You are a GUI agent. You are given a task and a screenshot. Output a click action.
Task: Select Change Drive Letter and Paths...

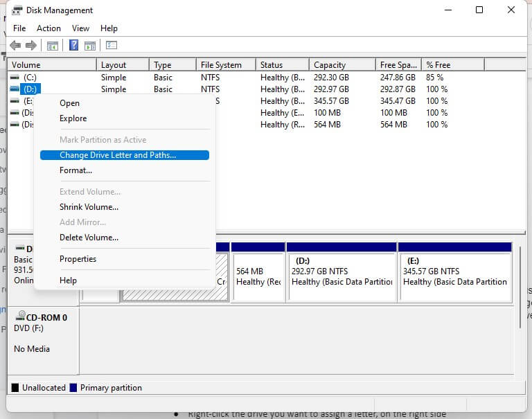(x=125, y=155)
